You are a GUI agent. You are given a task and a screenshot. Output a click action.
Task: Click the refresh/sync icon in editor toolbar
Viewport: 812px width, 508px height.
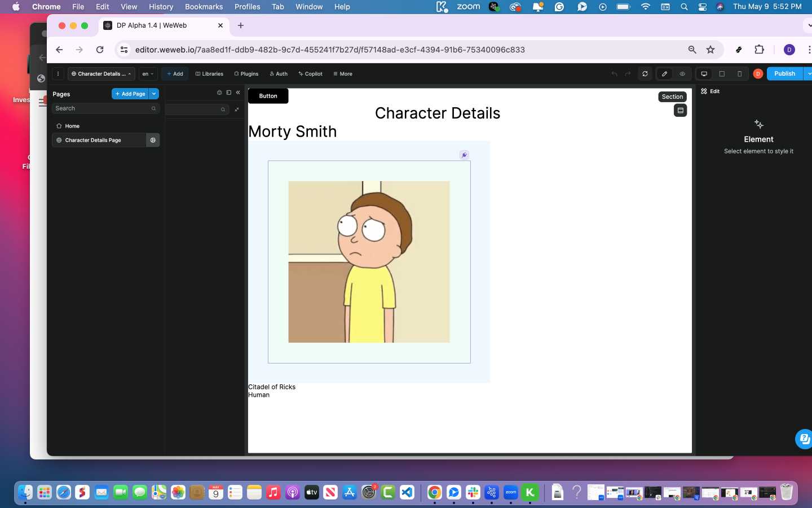[645, 74]
